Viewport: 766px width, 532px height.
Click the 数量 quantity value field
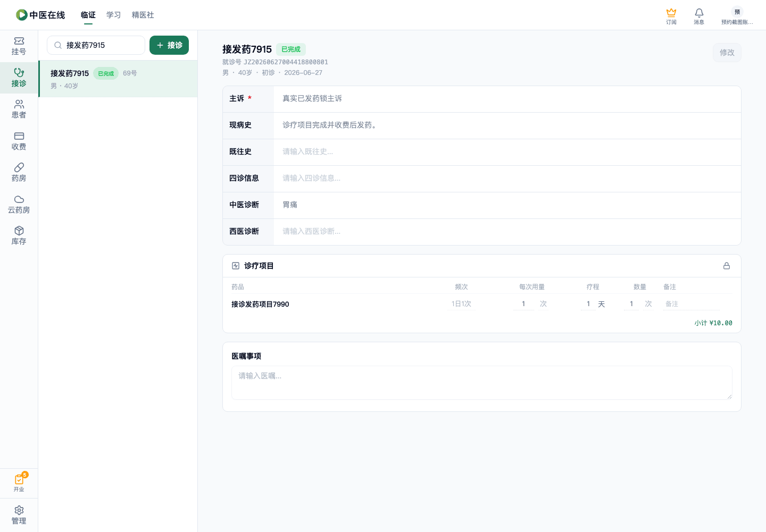point(631,304)
